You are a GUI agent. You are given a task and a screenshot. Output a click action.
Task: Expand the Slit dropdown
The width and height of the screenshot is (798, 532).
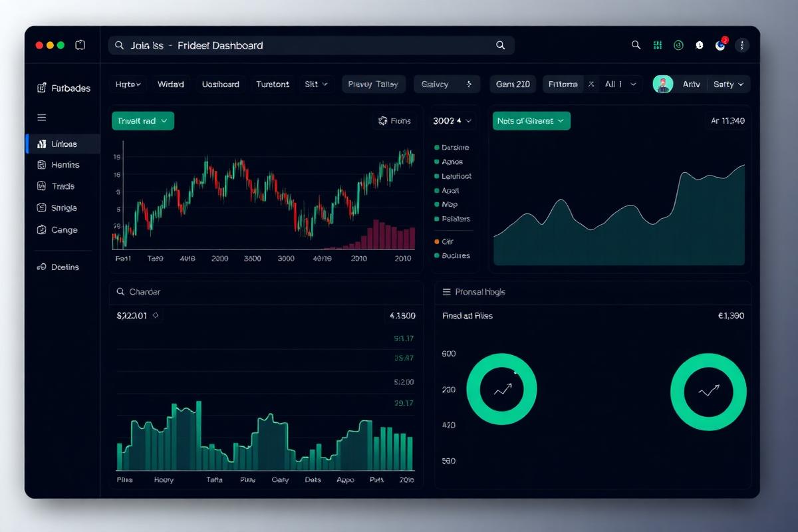(316, 84)
